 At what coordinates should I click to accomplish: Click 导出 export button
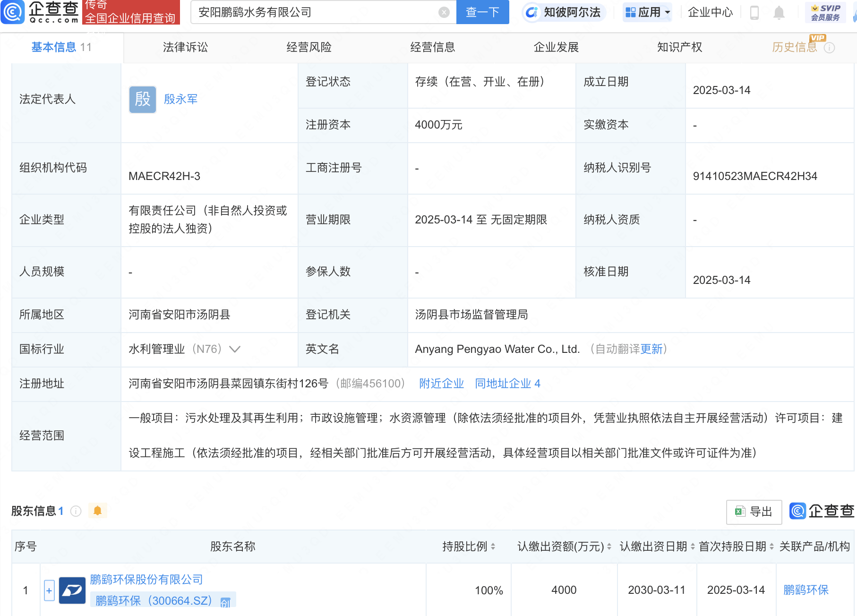[754, 512]
